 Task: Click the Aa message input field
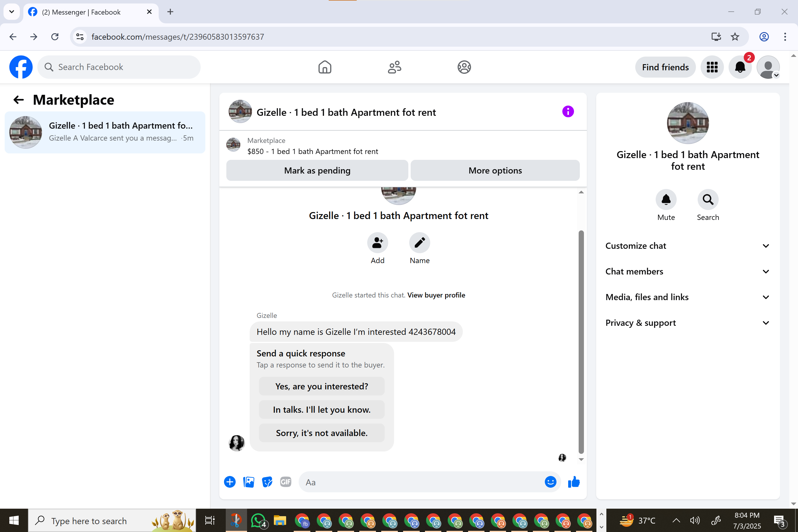[421, 482]
